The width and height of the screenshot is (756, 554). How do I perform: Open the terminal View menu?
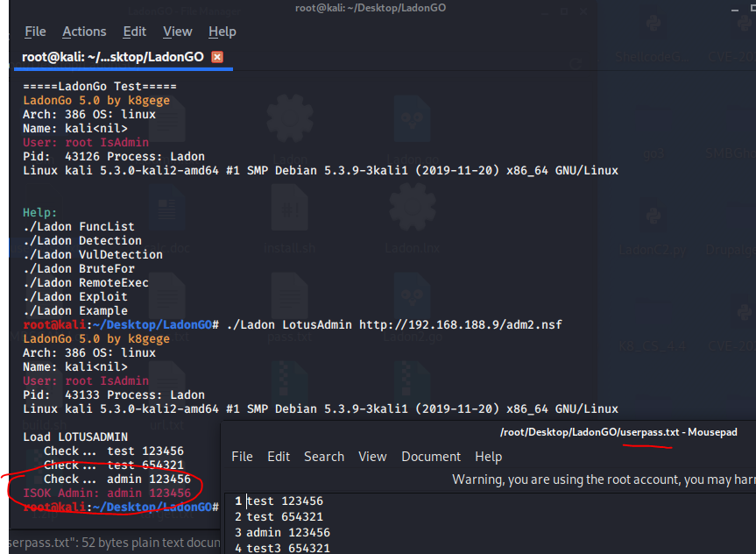point(178,32)
